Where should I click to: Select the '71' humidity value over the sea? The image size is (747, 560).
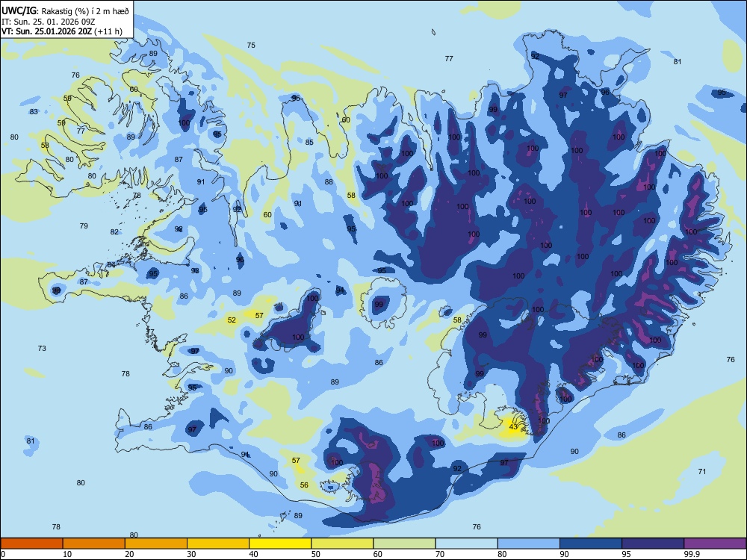click(x=701, y=471)
